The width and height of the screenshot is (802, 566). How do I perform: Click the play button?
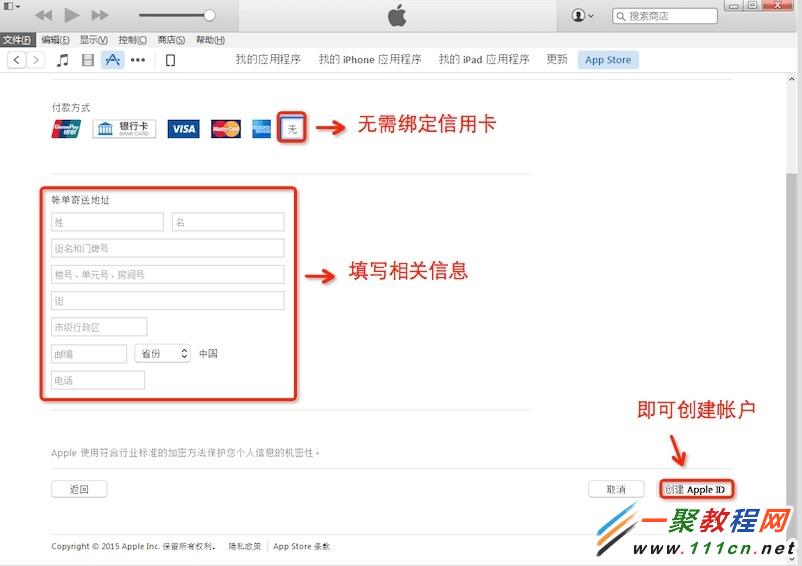[x=72, y=15]
